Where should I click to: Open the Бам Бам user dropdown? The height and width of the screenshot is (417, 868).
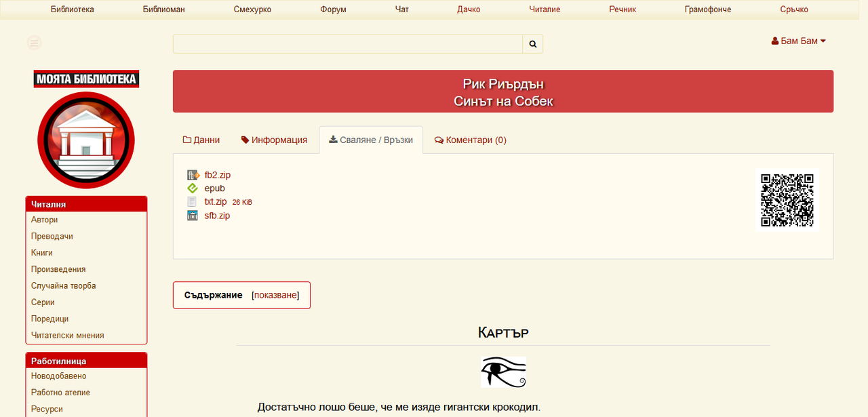coord(799,41)
